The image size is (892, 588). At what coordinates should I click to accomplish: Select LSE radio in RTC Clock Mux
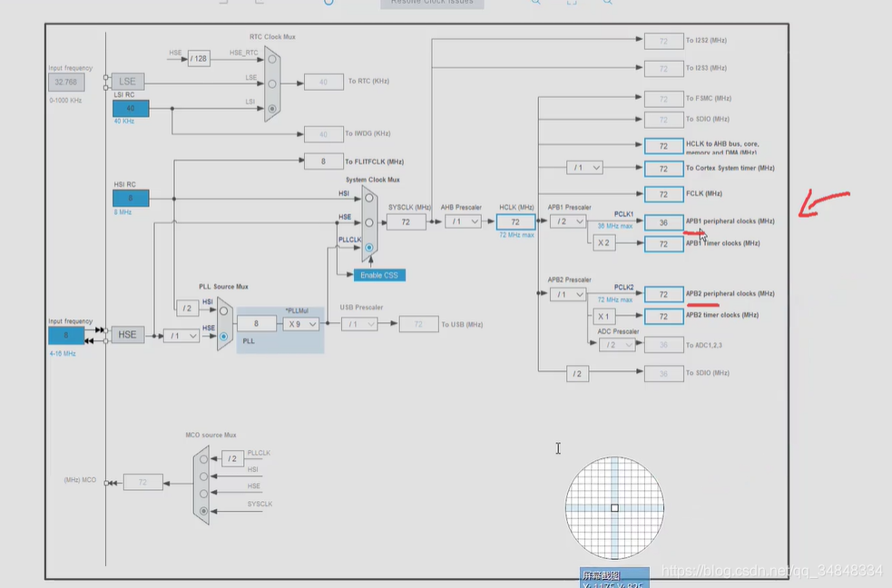click(272, 83)
